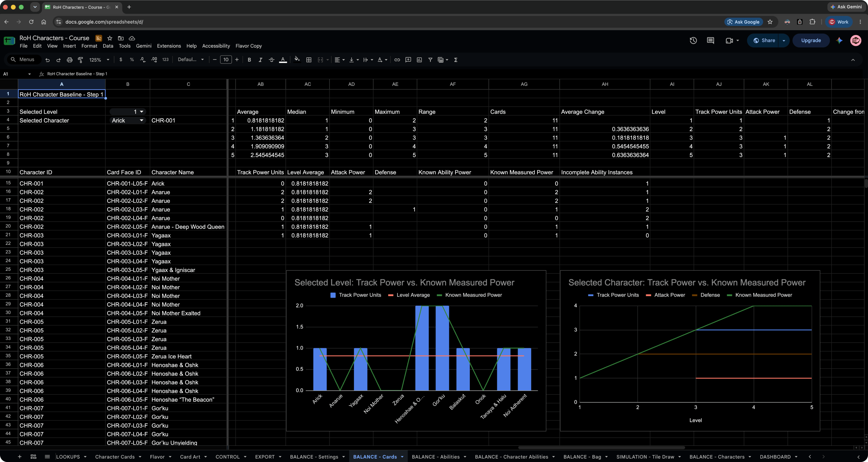Viewport: 868px width, 462px height.
Task: Open the comments panel icon
Action: [x=710, y=40]
